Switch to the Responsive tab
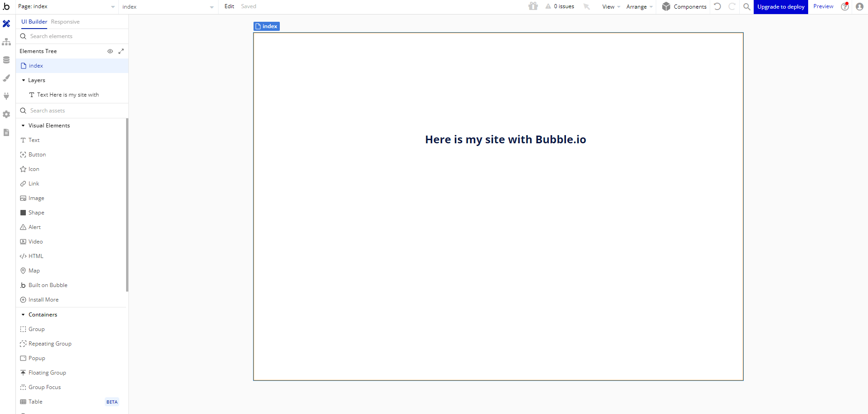 (x=65, y=22)
